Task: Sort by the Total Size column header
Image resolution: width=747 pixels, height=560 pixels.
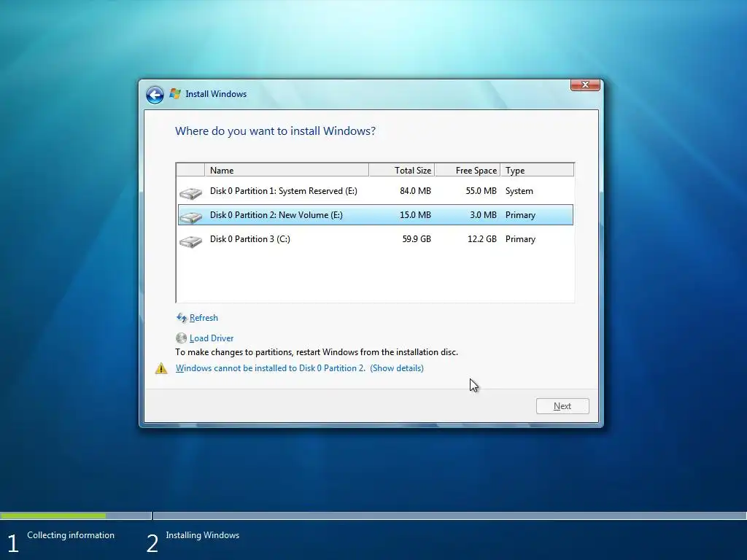Action: tap(402, 170)
